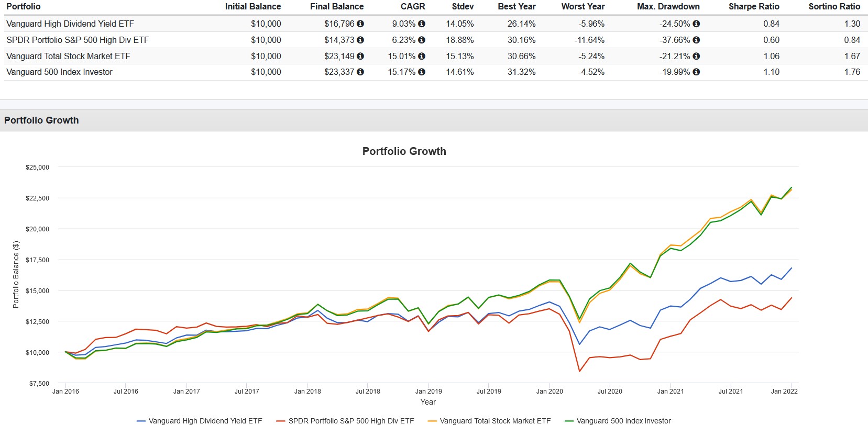Click info icon beside -19.99% max drawdown
The image size is (868, 425).
coord(696,72)
